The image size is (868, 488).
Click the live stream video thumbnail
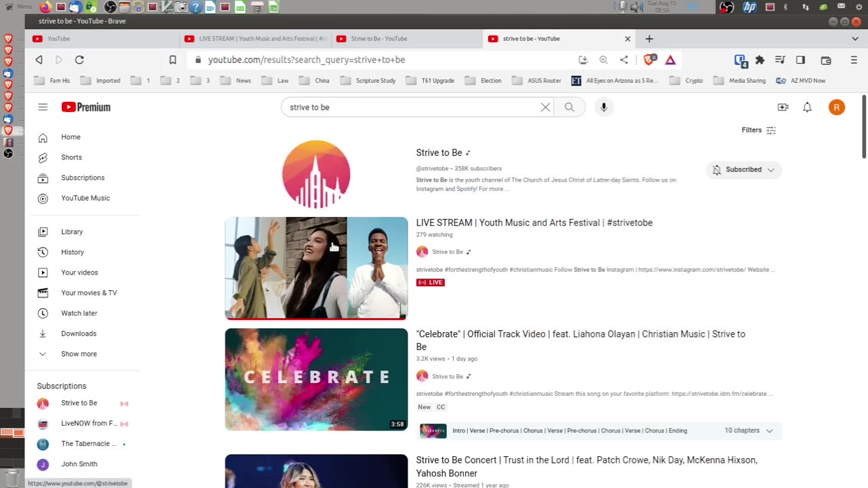(x=317, y=268)
